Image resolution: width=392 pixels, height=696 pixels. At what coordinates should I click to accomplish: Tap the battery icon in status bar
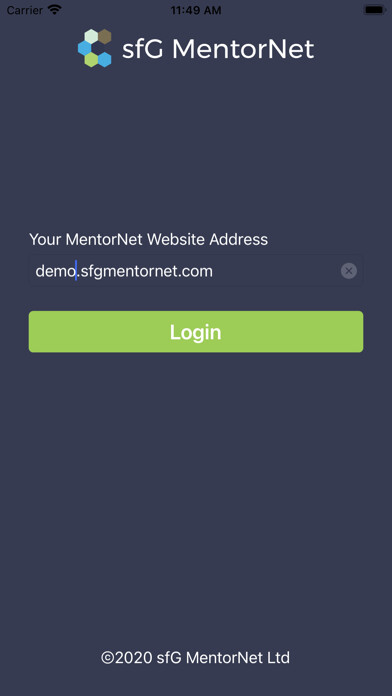coord(374,10)
